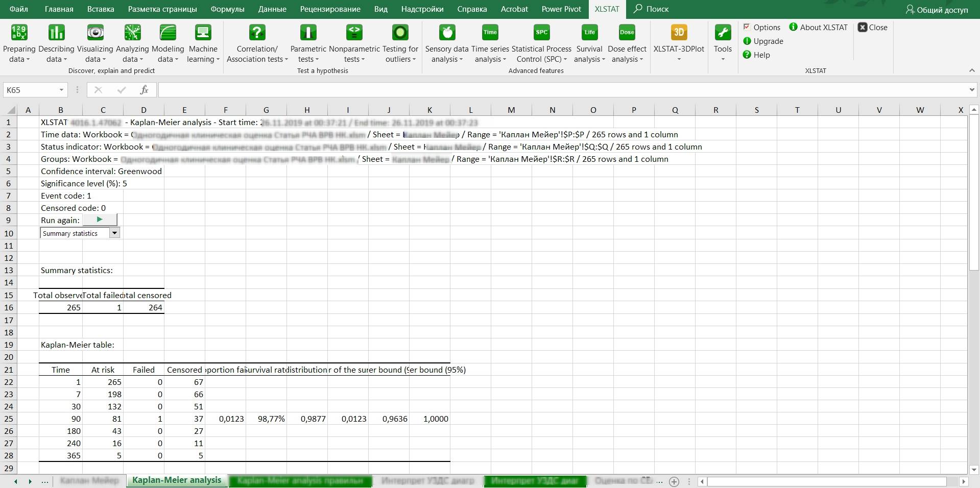This screenshot has height=488, width=980.
Task: Open the Modeling data icon
Action: [x=168, y=33]
